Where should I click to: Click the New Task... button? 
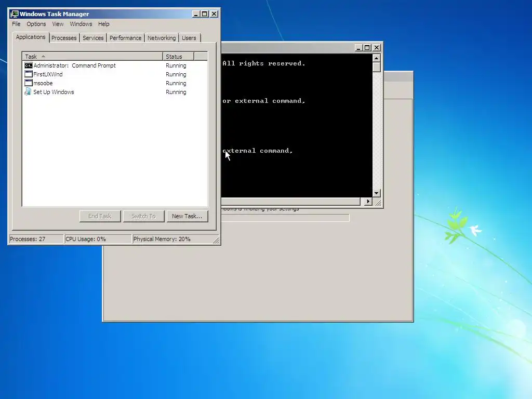pos(187,216)
